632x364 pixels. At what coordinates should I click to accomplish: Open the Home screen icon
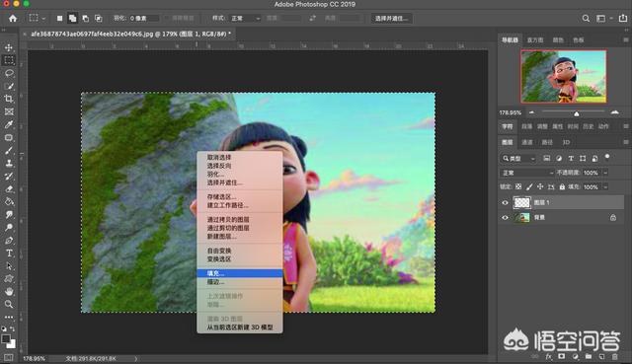point(13,18)
